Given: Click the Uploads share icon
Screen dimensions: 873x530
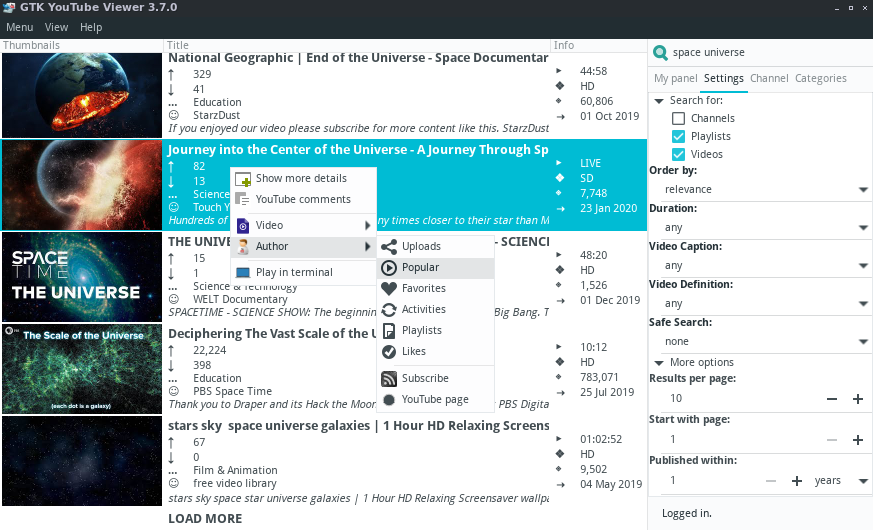Looking at the screenshot, I should point(389,247).
